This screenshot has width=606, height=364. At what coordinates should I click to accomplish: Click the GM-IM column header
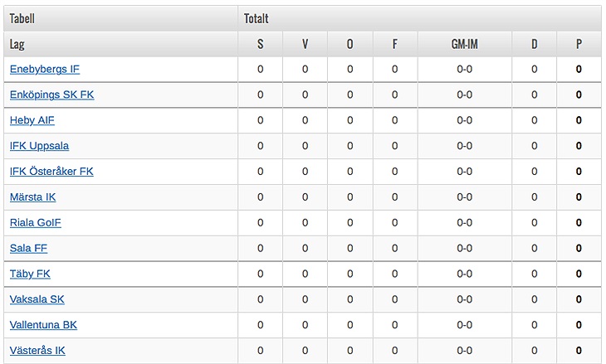click(464, 44)
